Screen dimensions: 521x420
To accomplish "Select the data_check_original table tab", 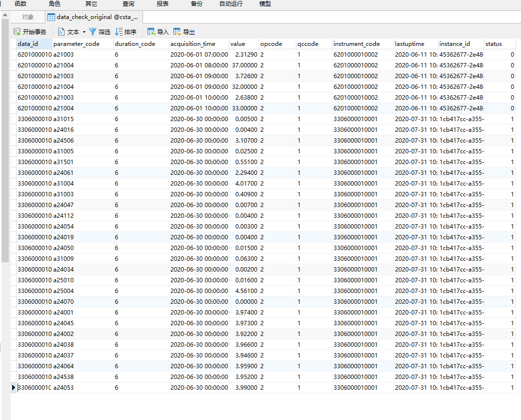I will tap(93, 17).
